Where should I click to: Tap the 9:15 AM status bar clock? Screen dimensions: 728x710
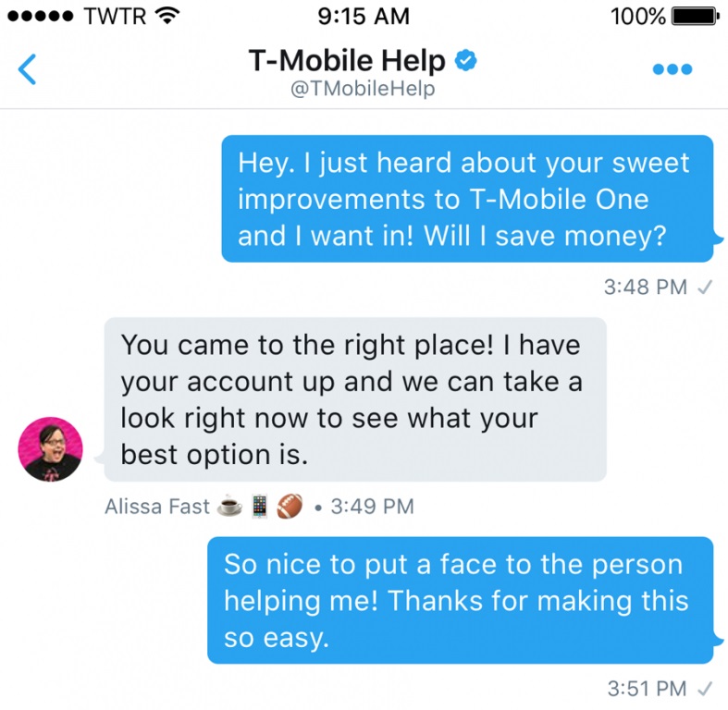[364, 17]
